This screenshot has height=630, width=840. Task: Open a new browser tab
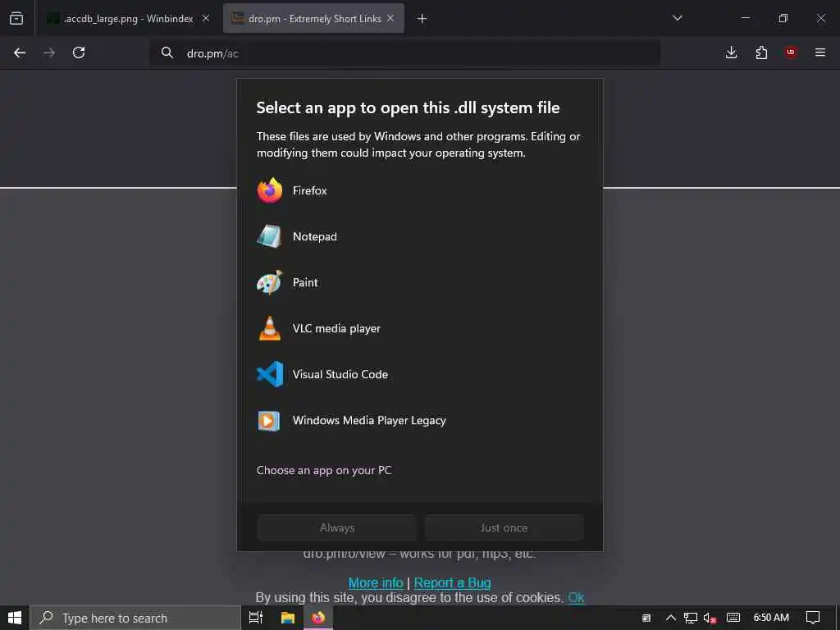tap(422, 19)
